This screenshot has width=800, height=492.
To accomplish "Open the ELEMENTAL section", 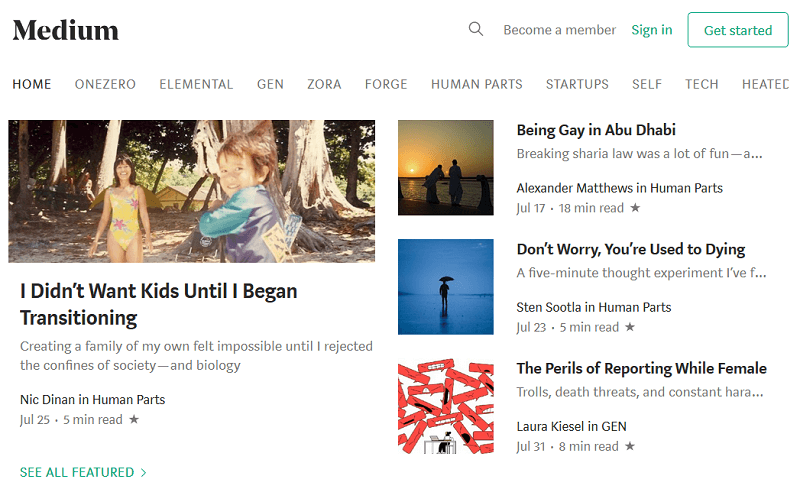I will (x=196, y=84).
